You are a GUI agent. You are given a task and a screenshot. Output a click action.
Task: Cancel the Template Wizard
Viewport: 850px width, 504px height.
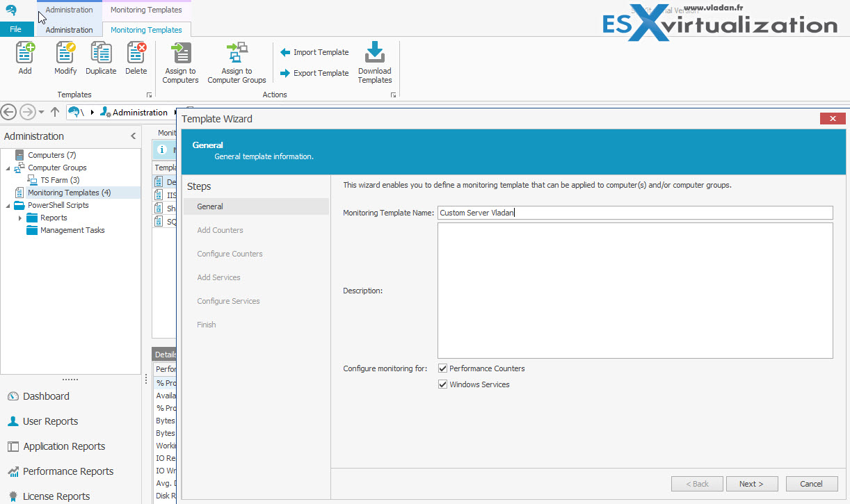811,484
